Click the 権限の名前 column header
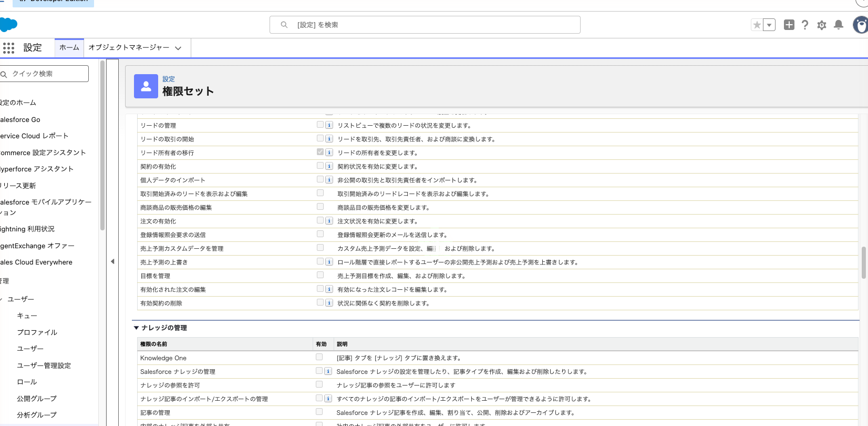This screenshot has height=426, width=868. coord(153,344)
